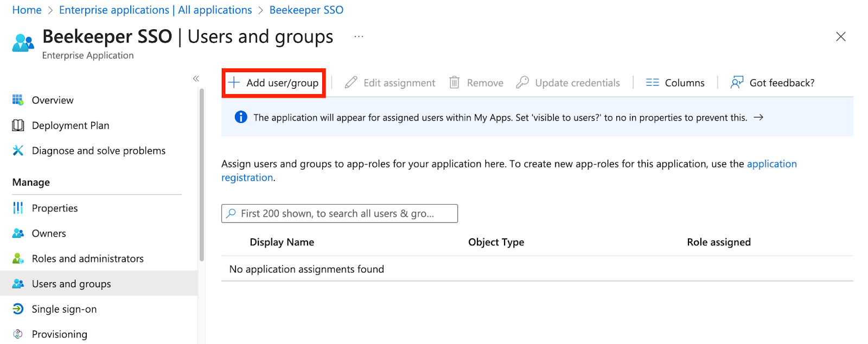Image resolution: width=868 pixels, height=344 pixels.
Task: Click the pencil icon for Edit assignment
Action: [x=351, y=82]
